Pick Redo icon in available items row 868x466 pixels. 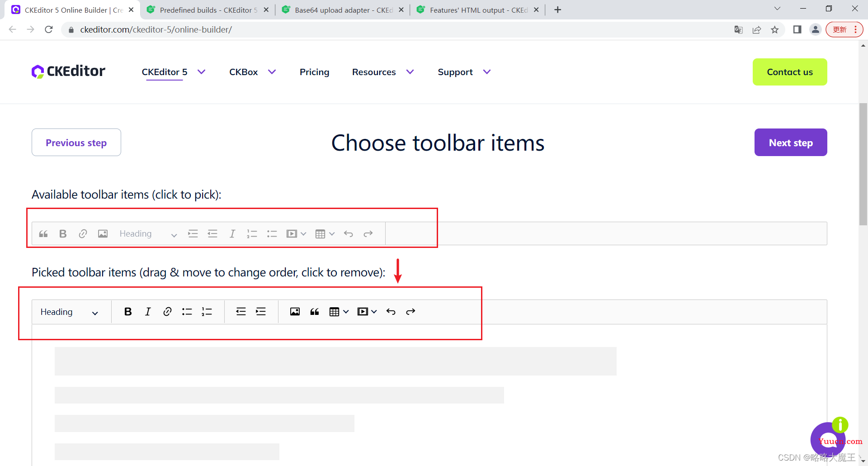(x=368, y=234)
